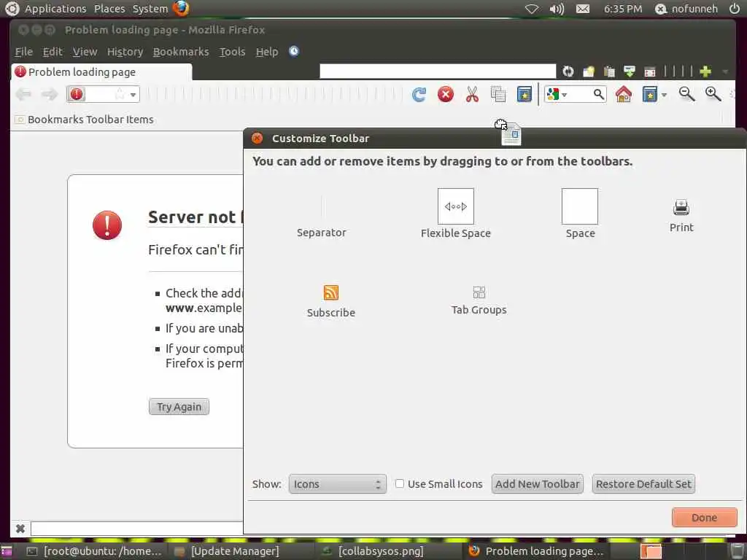Click the Paste clipboard icon in tab bar
The height and width of the screenshot is (560, 747).
coord(609,71)
